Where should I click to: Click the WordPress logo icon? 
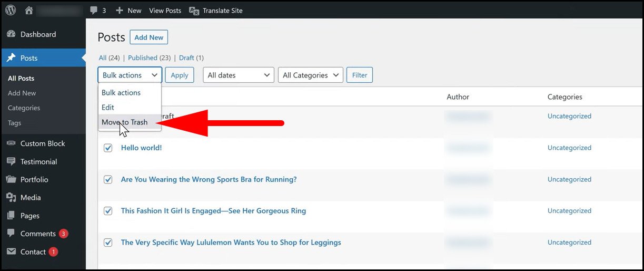[x=11, y=11]
